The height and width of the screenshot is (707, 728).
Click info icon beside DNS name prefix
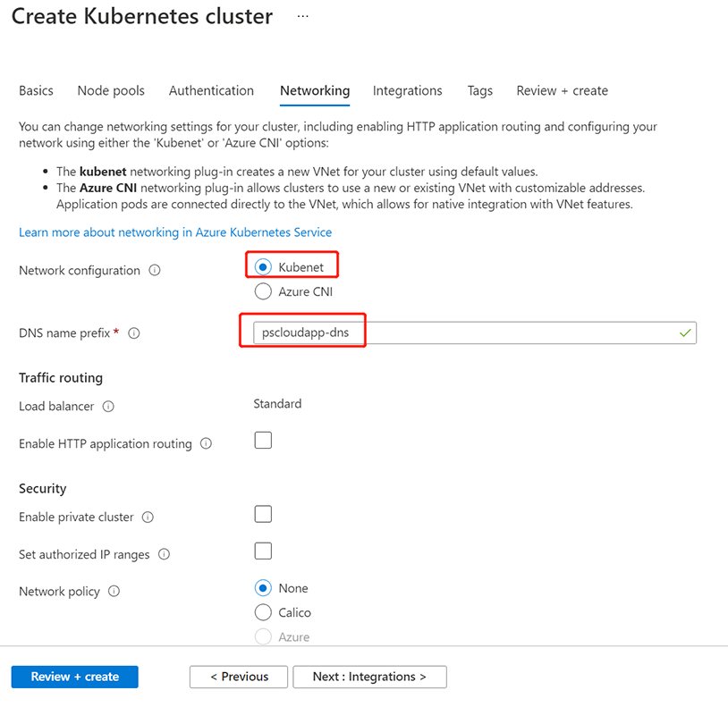pos(134,333)
